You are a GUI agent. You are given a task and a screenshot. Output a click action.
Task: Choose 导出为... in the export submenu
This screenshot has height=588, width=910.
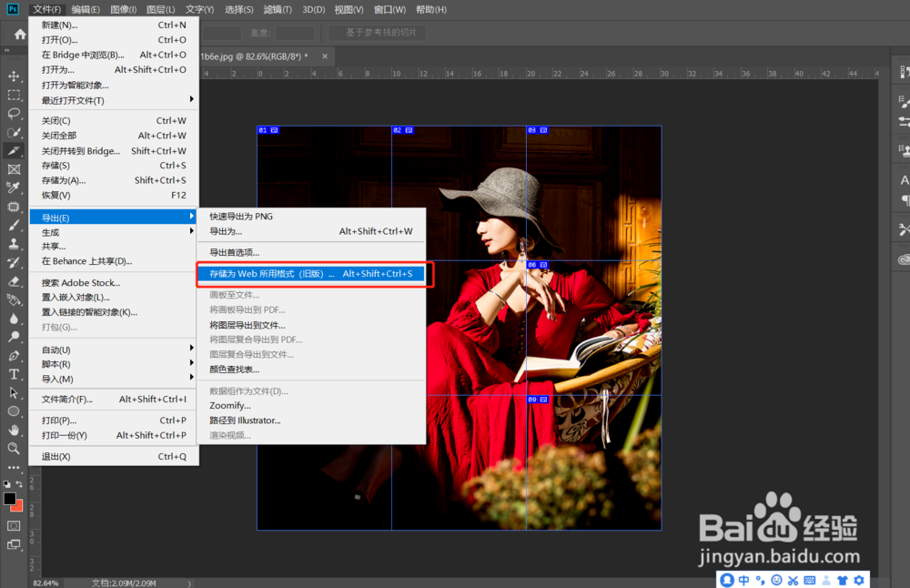[311, 231]
